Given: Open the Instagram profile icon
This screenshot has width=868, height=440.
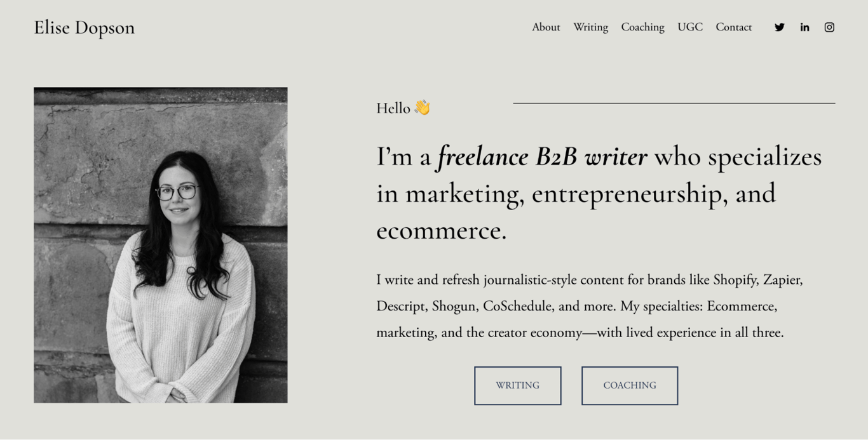Looking at the screenshot, I should [x=829, y=27].
